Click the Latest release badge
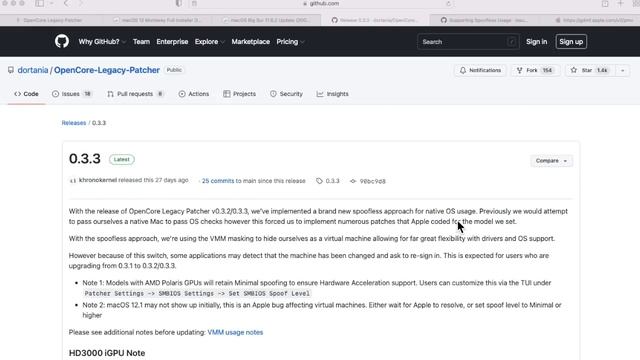This screenshot has height=360, width=640. [x=122, y=160]
